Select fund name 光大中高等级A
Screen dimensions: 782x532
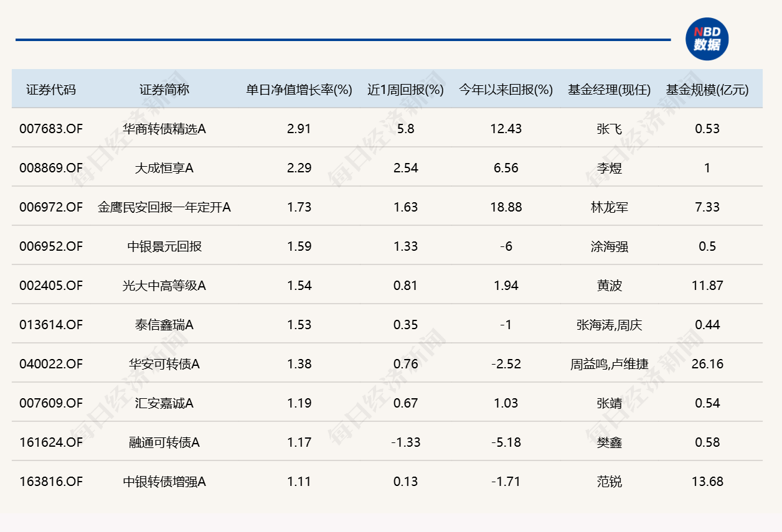(x=164, y=286)
